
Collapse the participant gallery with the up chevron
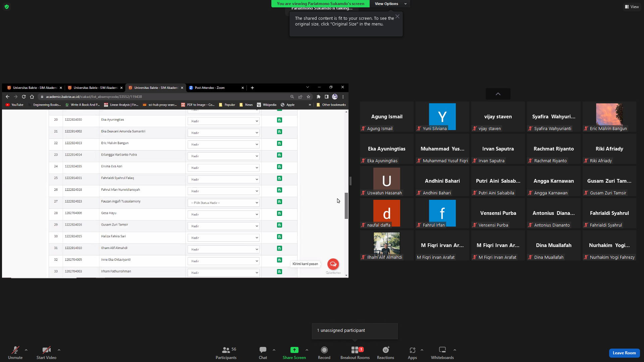(498, 94)
